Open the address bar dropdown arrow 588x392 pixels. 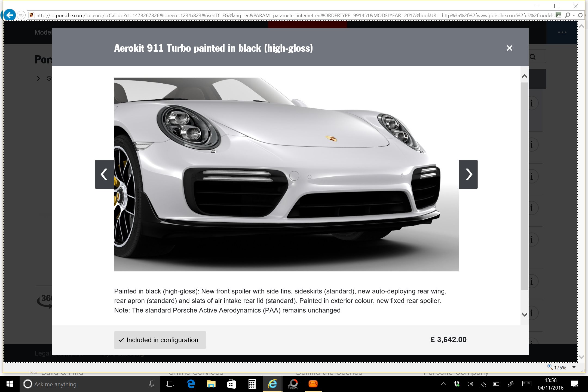point(574,15)
